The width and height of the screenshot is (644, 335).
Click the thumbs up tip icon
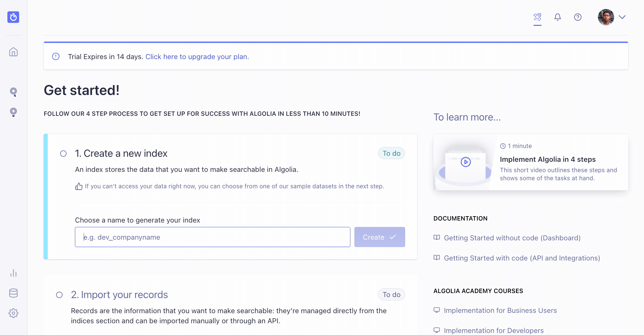pyautogui.click(x=79, y=186)
